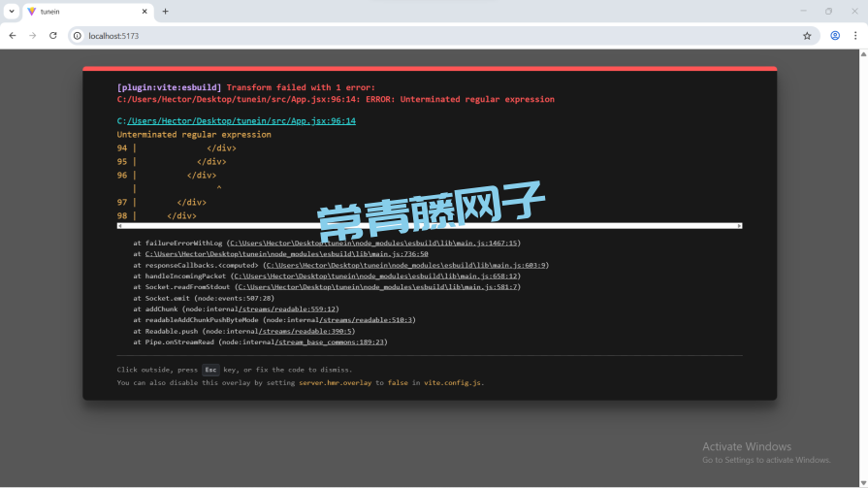The image size is (868, 488).
Task: Open the cyan App.jsx:96:14 file link
Action: coord(241,121)
